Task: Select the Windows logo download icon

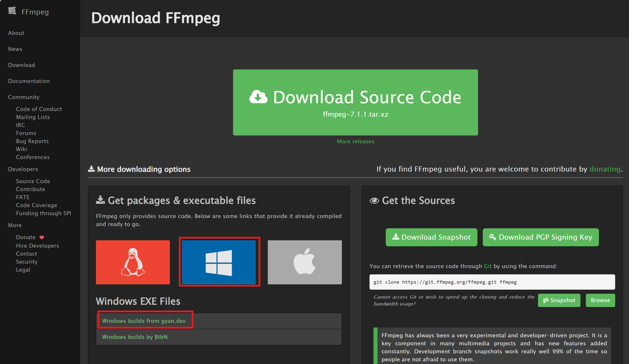Action: click(219, 262)
